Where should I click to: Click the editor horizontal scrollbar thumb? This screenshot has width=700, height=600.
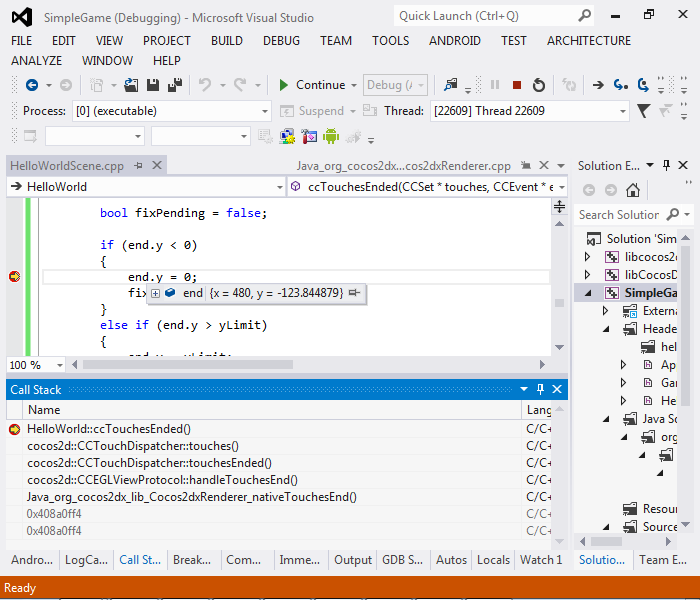pos(188,365)
